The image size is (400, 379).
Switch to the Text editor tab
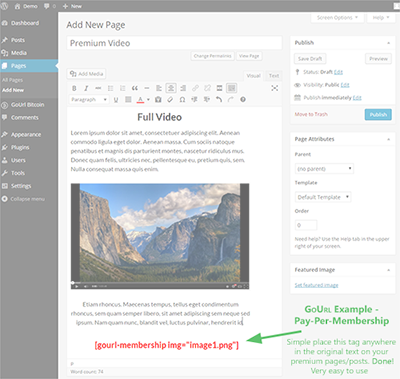pyautogui.click(x=274, y=76)
